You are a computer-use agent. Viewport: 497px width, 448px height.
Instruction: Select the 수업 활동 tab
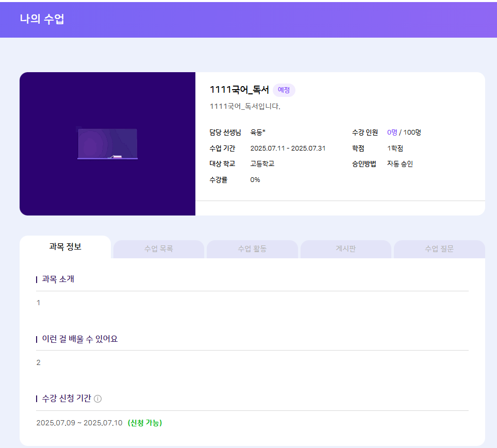coord(252,249)
